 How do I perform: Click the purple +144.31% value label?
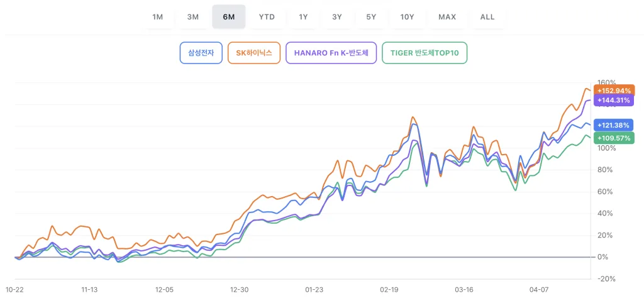point(613,100)
